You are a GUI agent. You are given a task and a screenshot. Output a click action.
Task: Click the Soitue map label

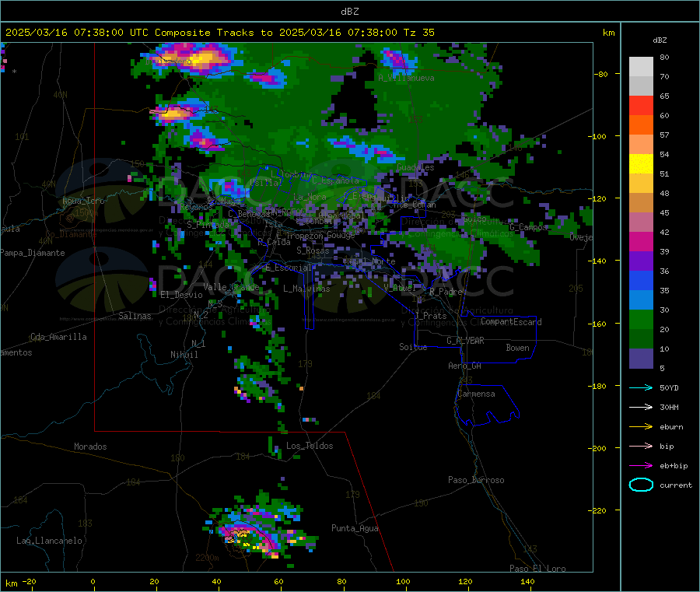[x=413, y=347]
